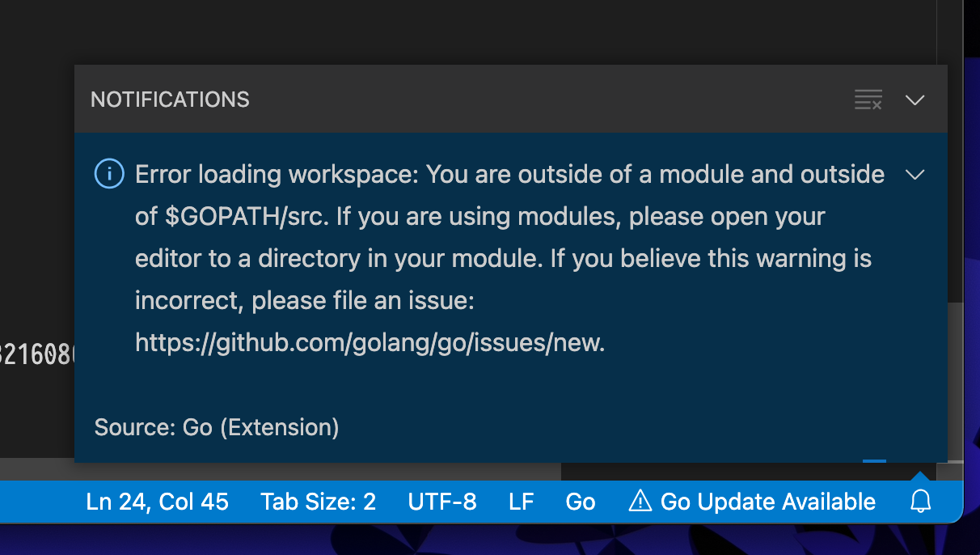Click the Source: Go (Extension) label
Viewport: 980px width, 555px height.
[217, 427]
